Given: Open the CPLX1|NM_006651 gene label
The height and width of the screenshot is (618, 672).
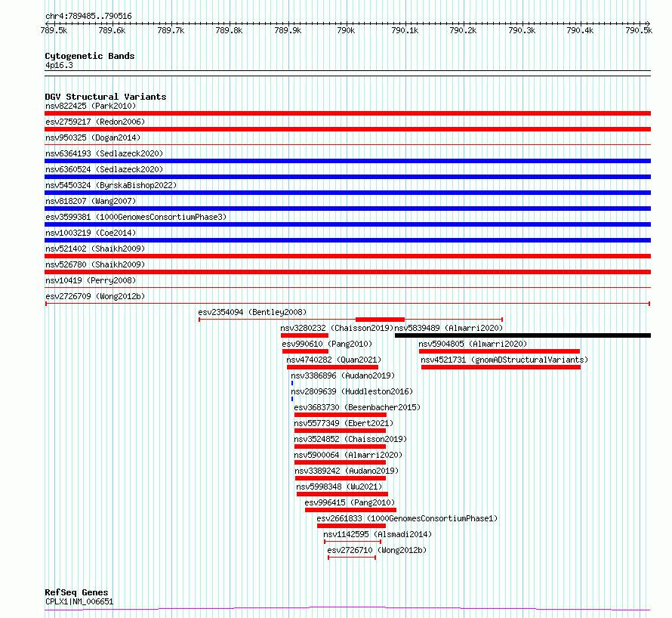Looking at the screenshot, I should (x=79, y=601).
